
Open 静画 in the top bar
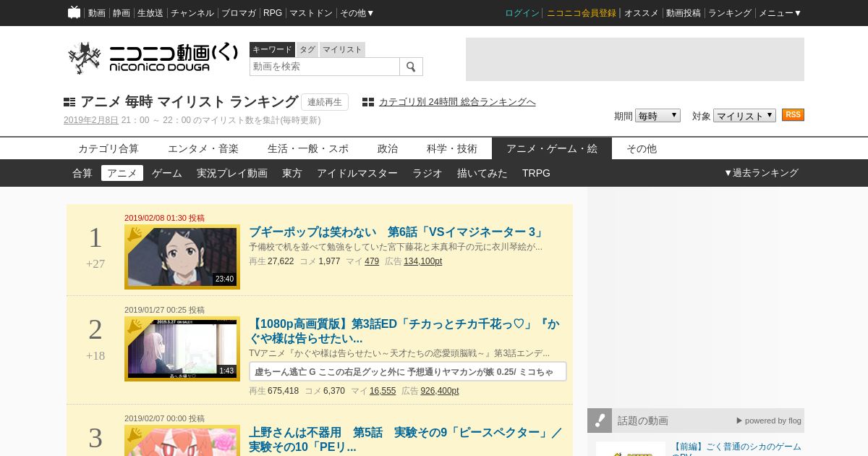point(122,13)
